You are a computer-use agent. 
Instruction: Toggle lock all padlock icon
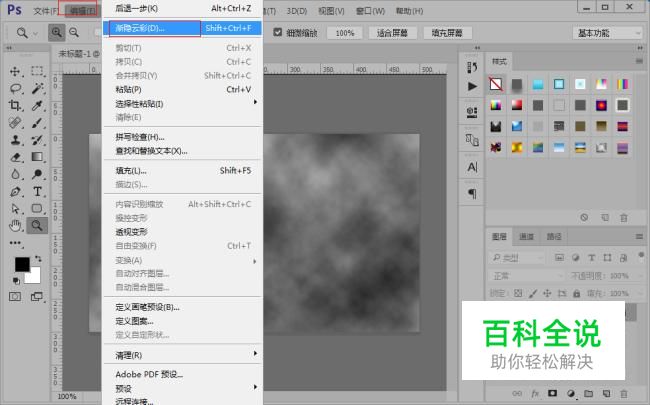click(577, 293)
